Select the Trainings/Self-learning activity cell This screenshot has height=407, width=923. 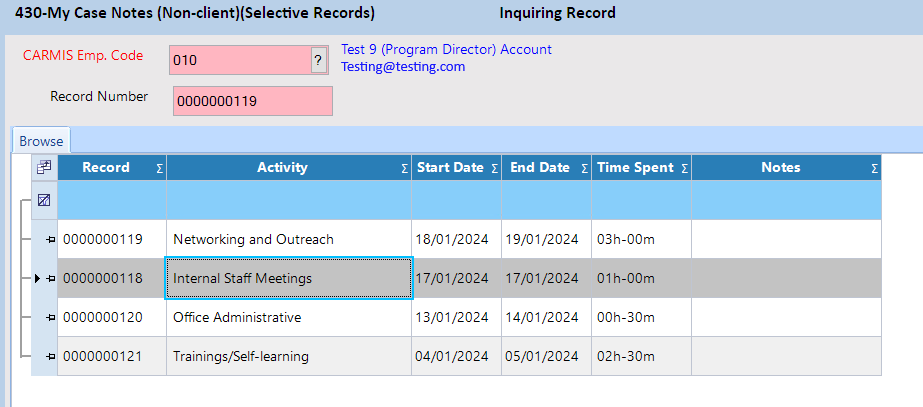click(288, 357)
